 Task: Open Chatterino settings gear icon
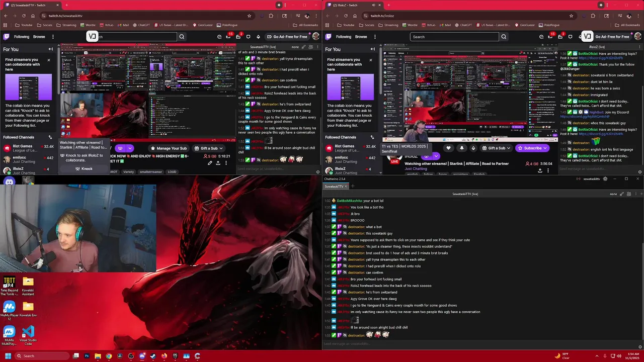coord(605,179)
